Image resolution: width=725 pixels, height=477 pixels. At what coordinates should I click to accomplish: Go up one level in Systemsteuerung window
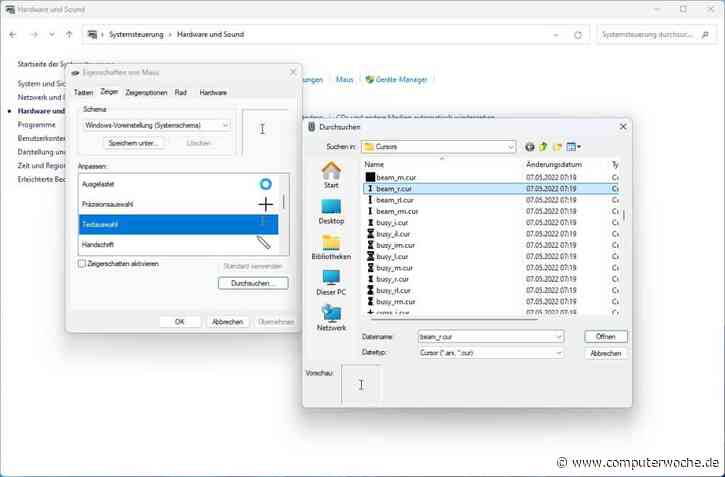[x=69, y=35]
